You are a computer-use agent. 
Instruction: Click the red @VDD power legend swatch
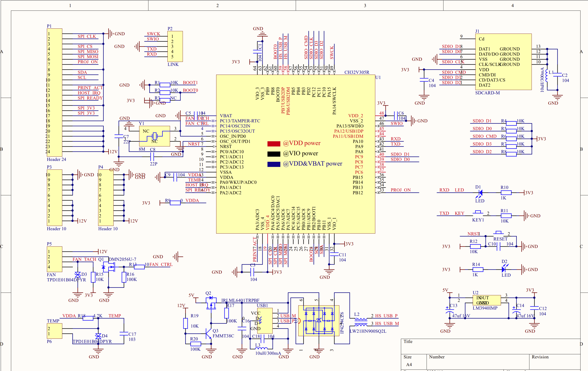273,144
